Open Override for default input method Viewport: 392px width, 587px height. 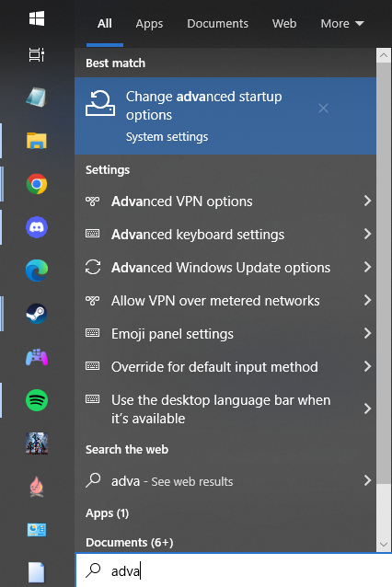(x=225, y=366)
